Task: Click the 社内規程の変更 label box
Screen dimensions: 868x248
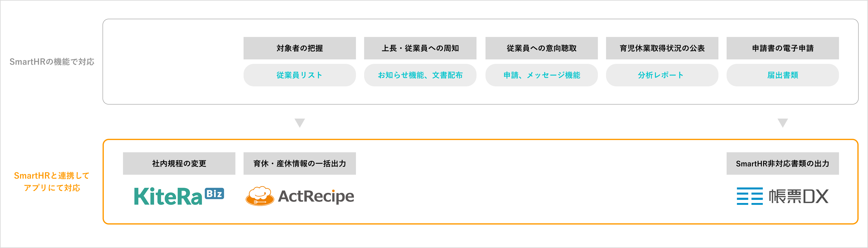Action: click(179, 163)
